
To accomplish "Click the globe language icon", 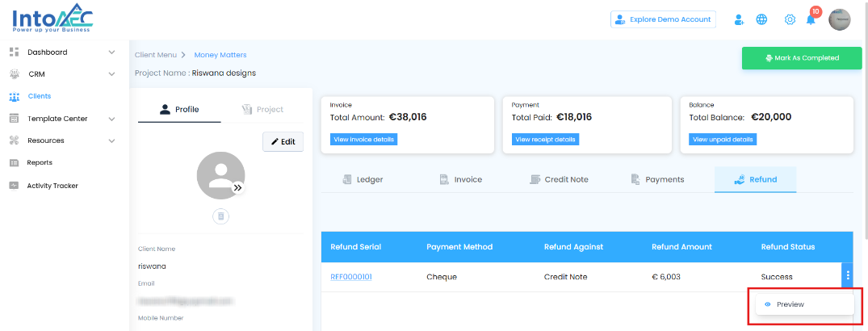I will point(761,19).
